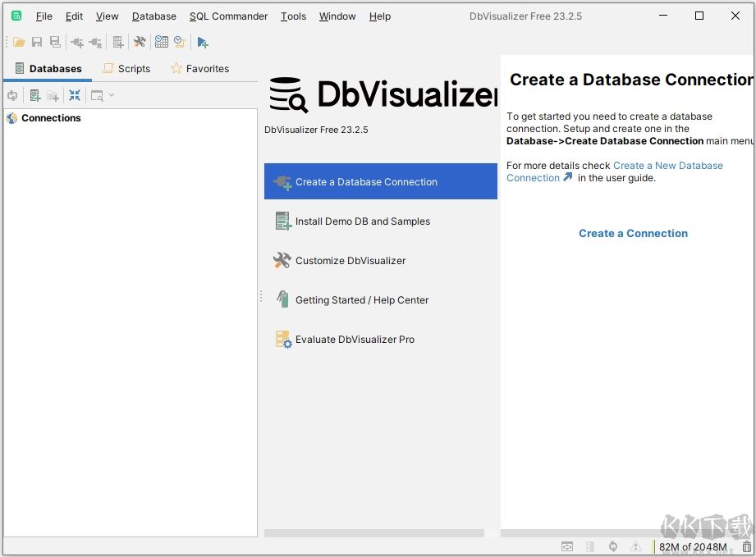Click the Create a Connection link

633,233
